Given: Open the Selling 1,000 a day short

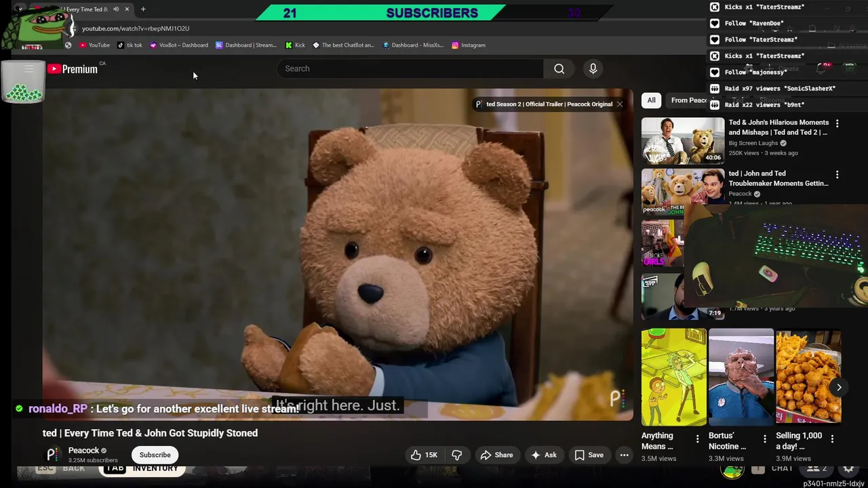Looking at the screenshot, I should 808,378.
